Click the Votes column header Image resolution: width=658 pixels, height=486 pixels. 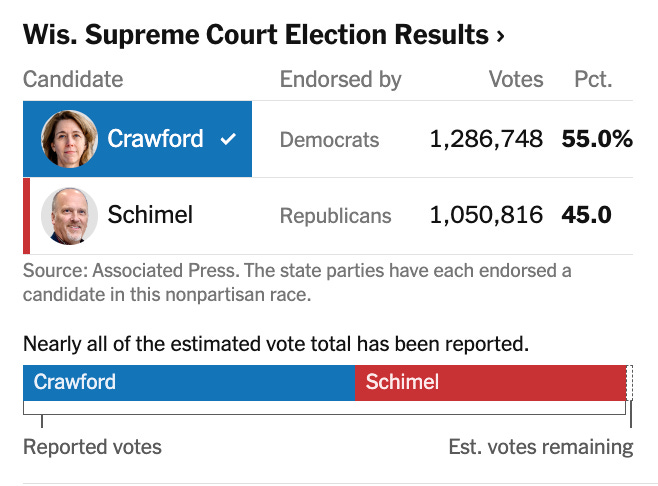pyautogui.click(x=516, y=79)
